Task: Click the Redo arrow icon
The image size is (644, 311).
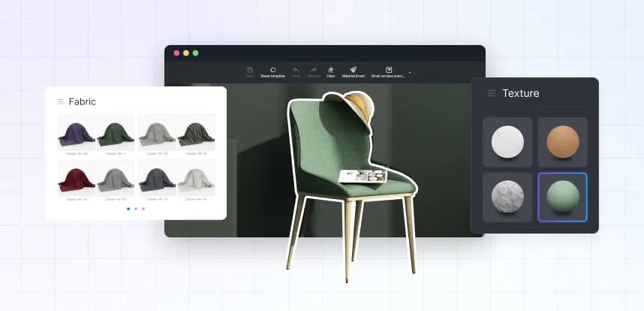Action: pyautogui.click(x=314, y=70)
